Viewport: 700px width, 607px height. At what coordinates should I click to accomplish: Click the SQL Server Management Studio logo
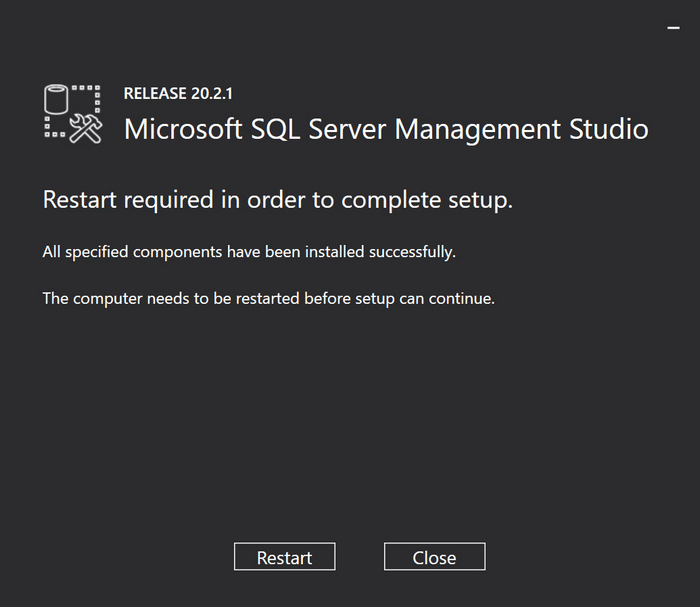pyautogui.click(x=73, y=114)
